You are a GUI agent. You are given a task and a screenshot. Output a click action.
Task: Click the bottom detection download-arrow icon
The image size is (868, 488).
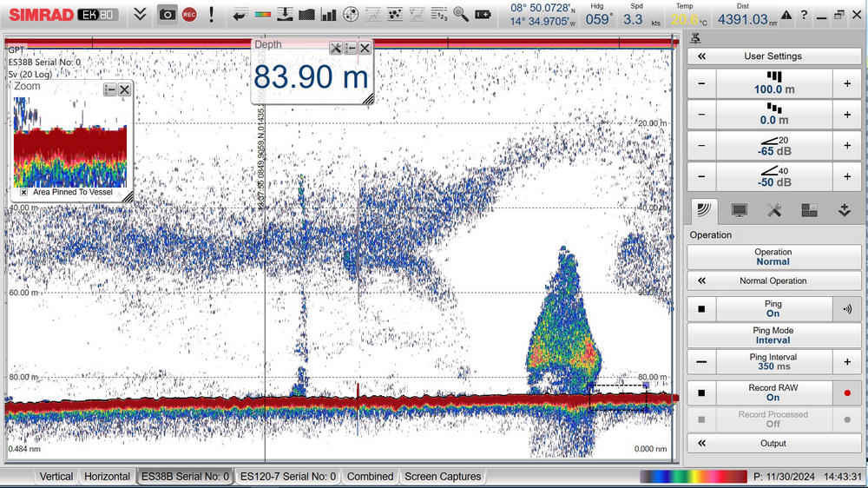(x=285, y=15)
